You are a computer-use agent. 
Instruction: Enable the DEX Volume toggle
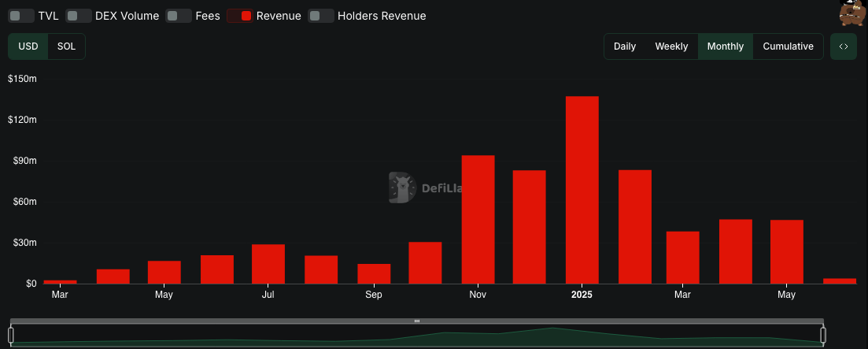coord(79,16)
